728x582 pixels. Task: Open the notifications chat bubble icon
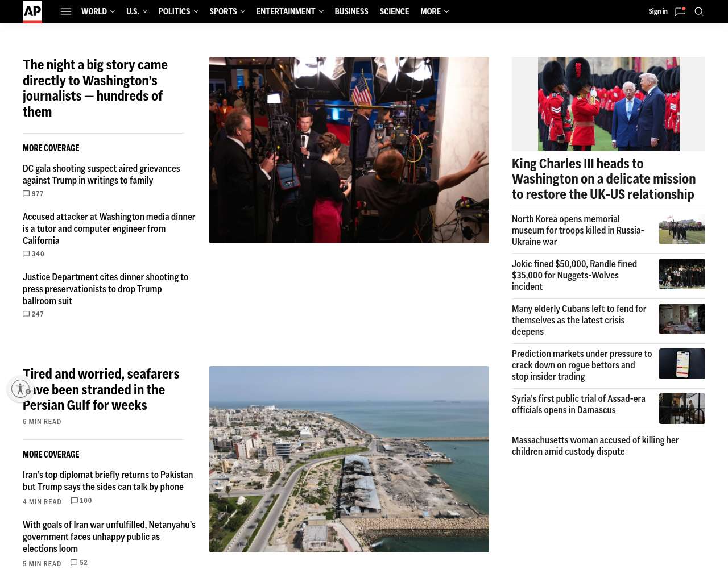(x=680, y=11)
